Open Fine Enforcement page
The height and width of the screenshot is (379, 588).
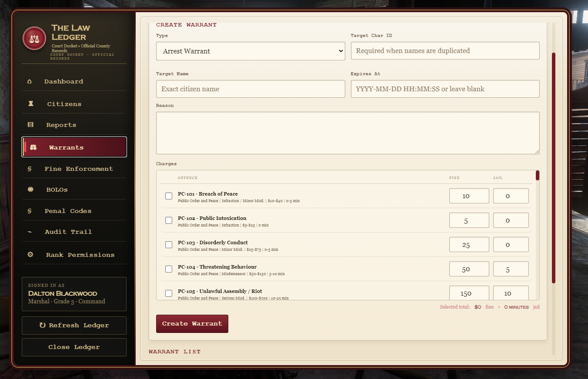pyautogui.click(x=74, y=169)
